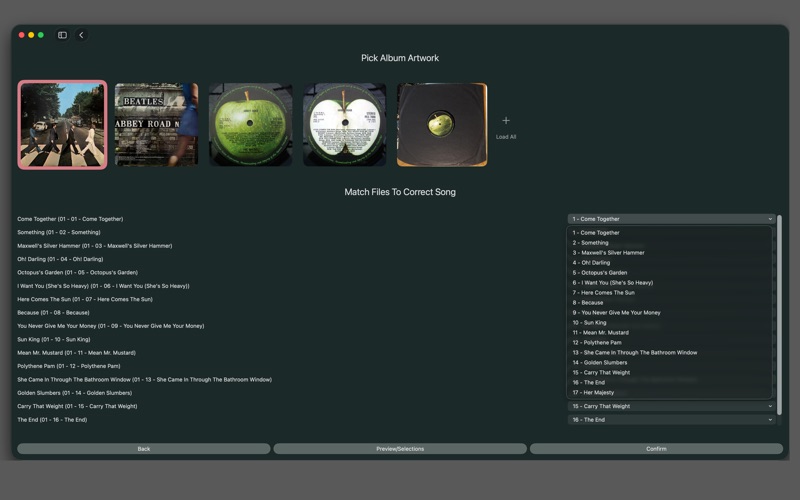Choose '9 - You Never Give Me Your Money' option

(669, 313)
